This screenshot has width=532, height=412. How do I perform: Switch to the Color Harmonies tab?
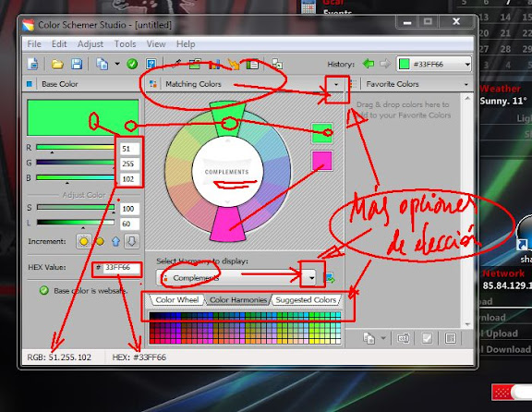coord(238,300)
